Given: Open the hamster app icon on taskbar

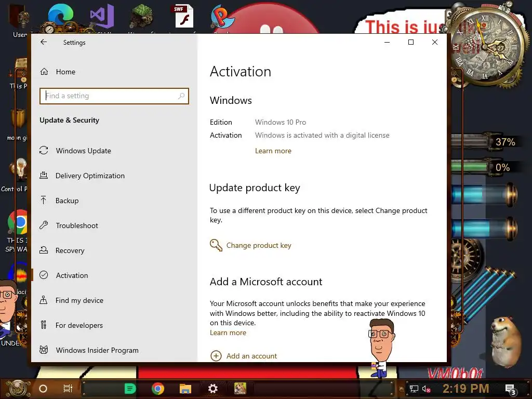Looking at the screenshot, I should [x=240, y=389].
